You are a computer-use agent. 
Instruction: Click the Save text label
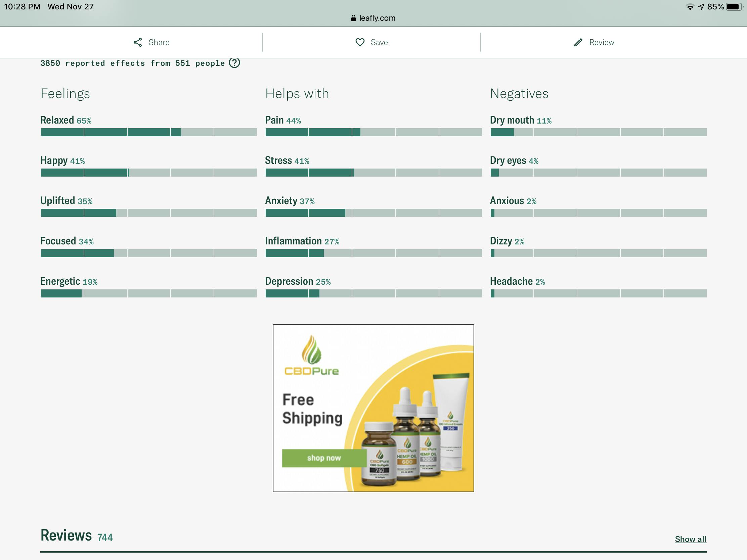pos(379,42)
